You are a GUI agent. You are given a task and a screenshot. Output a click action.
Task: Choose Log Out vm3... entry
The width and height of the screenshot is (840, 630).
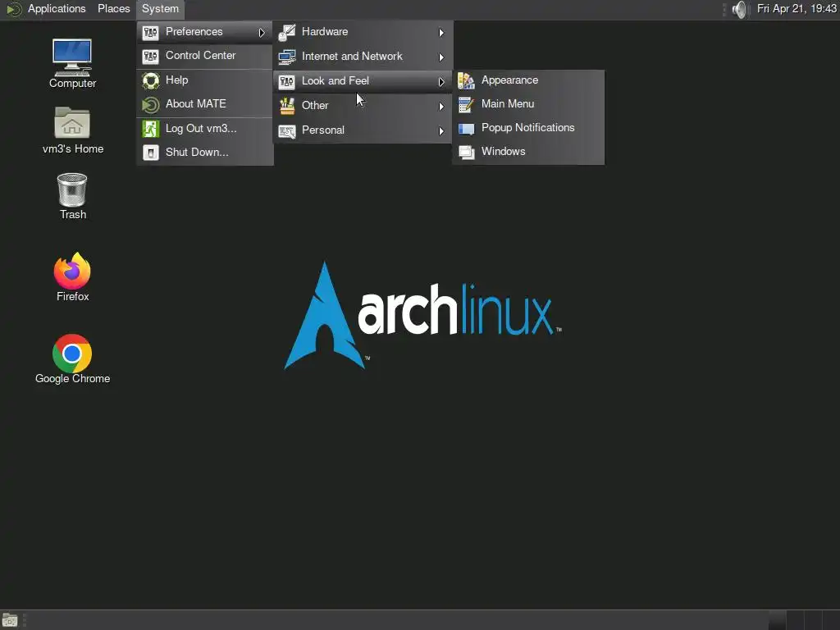pos(204,129)
